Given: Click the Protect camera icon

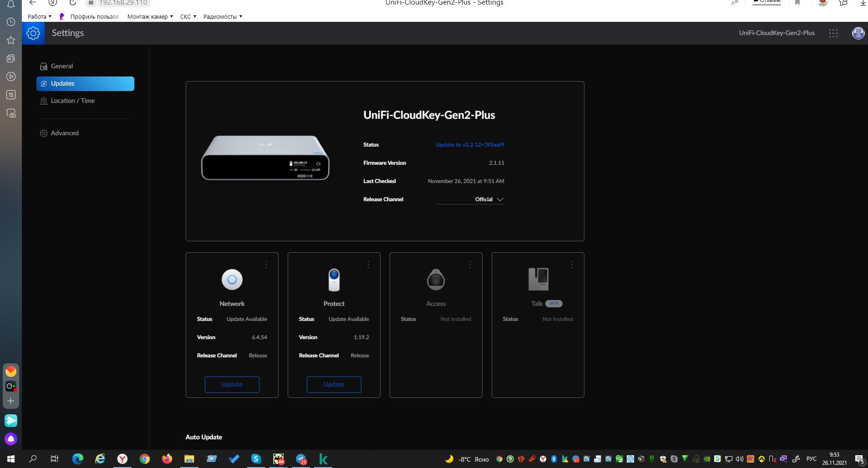Looking at the screenshot, I should tap(334, 280).
